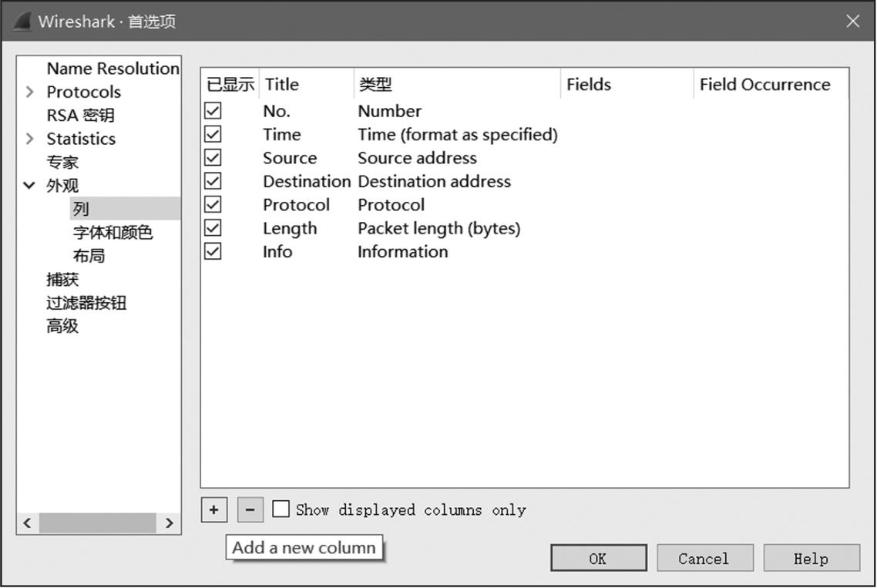Select the 'Length' title cell
Viewport: 877px width, 588px height.
290,228
